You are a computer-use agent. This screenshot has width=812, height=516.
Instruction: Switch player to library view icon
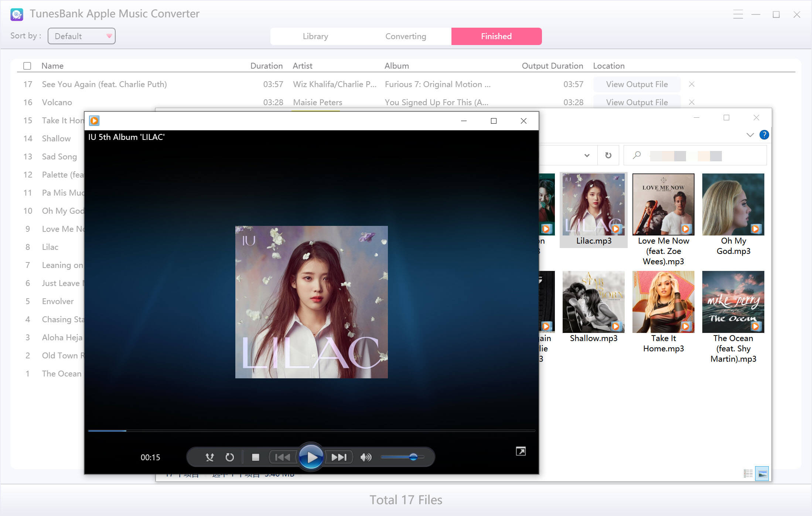(521, 451)
